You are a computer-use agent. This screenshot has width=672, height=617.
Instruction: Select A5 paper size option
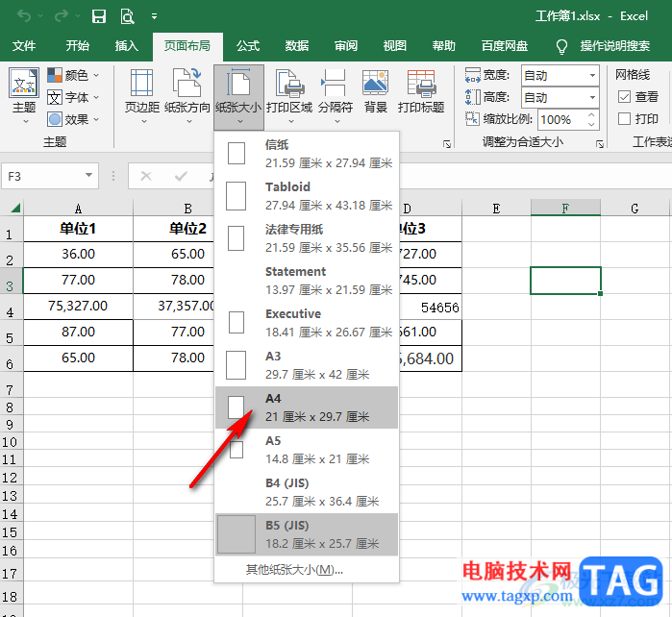[x=307, y=450]
